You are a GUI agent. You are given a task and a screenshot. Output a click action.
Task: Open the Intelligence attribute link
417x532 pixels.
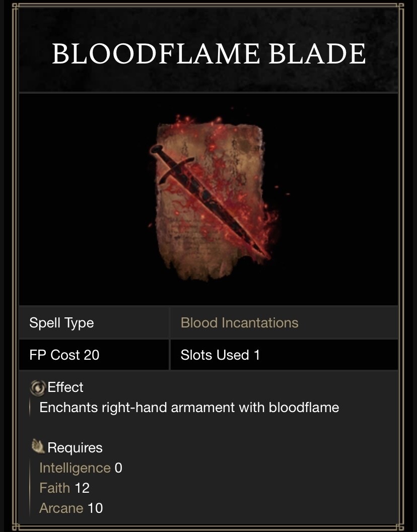pos(75,468)
